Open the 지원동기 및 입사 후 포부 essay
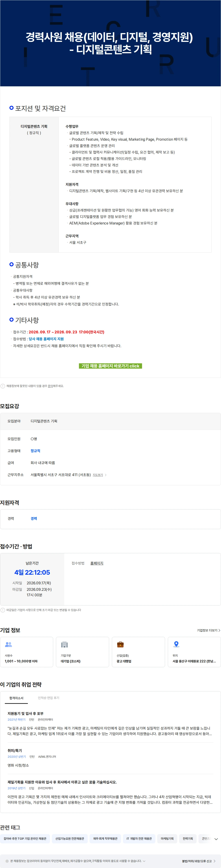The width and height of the screenshot is (221, 868). click(25, 713)
